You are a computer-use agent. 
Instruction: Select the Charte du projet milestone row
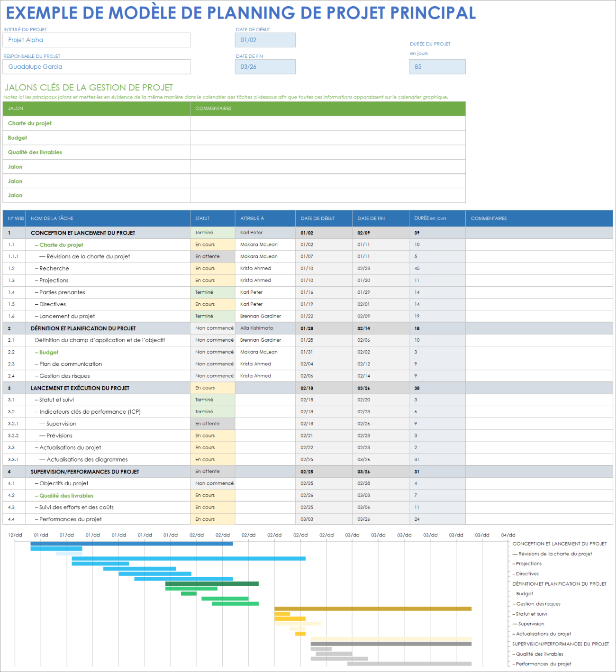[x=28, y=123]
